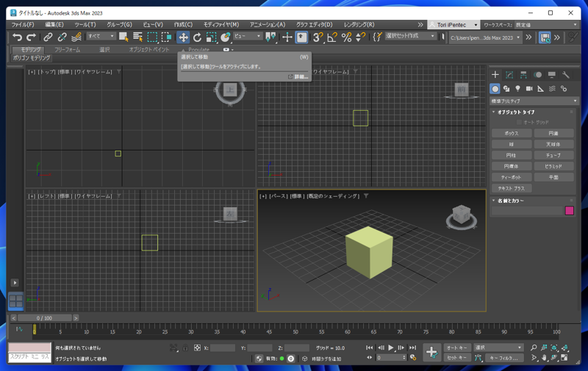This screenshot has height=371, width=588.
Task: Play the animation
Action: (x=391, y=347)
